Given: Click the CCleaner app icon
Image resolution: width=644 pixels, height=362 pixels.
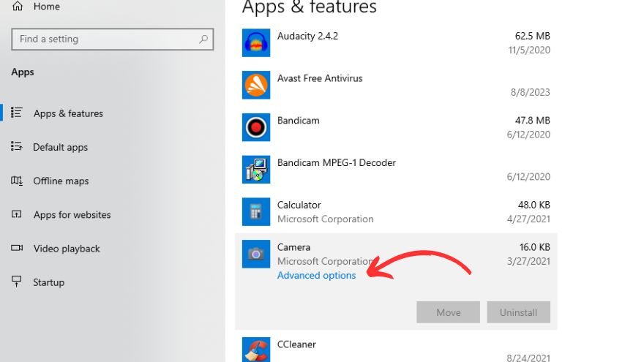Looking at the screenshot, I should click(x=256, y=349).
